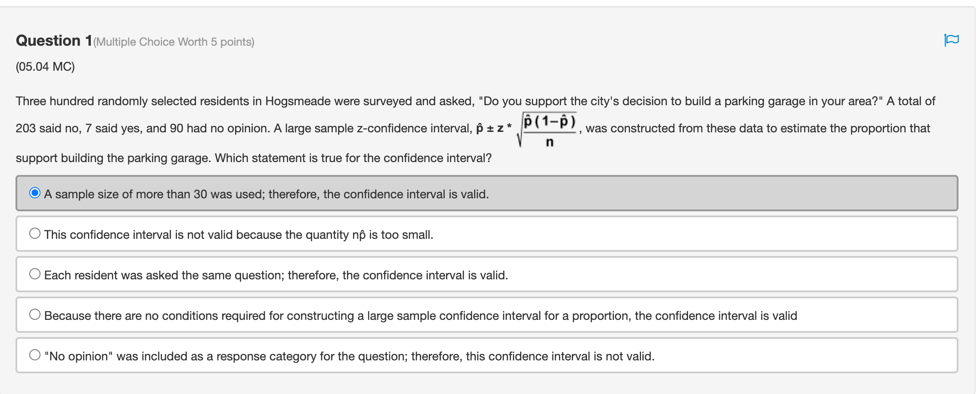
Task: Flag Question 1 with the flag icon
Action: point(951,40)
